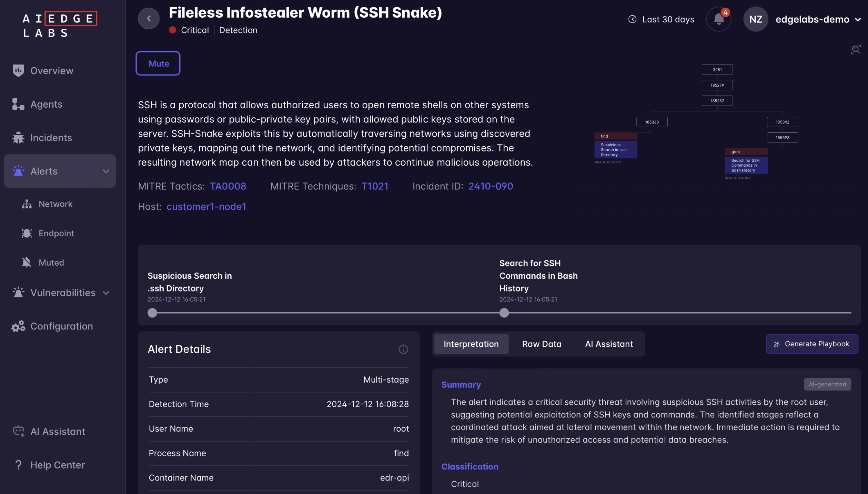Switch to the AI Assistant tab
Image resolution: width=868 pixels, height=494 pixels.
pyautogui.click(x=609, y=344)
